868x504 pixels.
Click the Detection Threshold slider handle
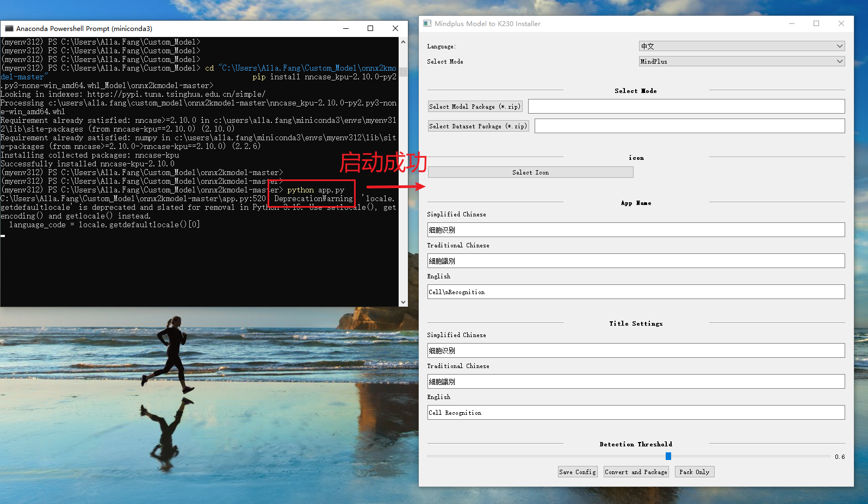coord(668,456)
